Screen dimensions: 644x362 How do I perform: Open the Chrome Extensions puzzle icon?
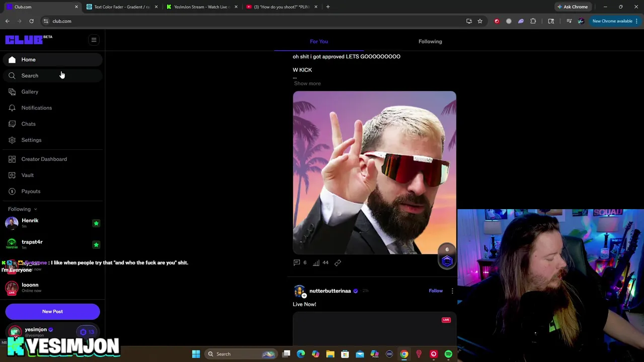533,21
